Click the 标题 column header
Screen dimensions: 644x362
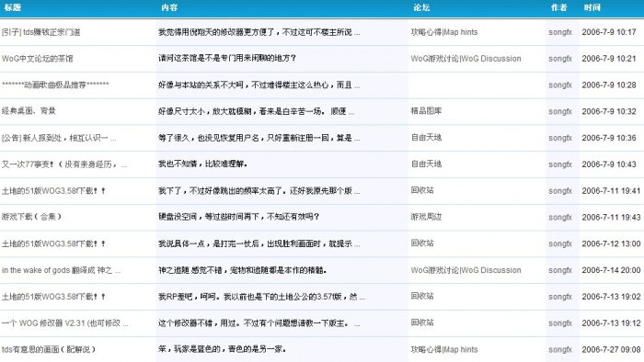coord(12,7)
